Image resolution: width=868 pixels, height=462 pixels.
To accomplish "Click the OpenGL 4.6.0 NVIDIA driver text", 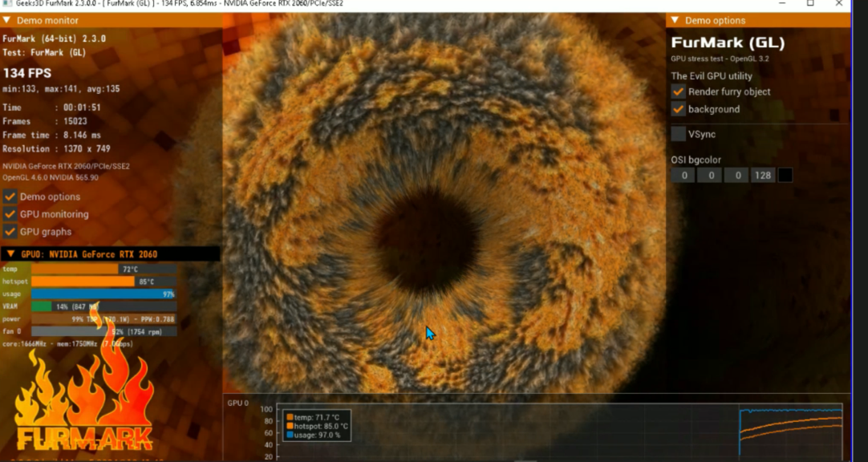I will (x=51, y=177).
